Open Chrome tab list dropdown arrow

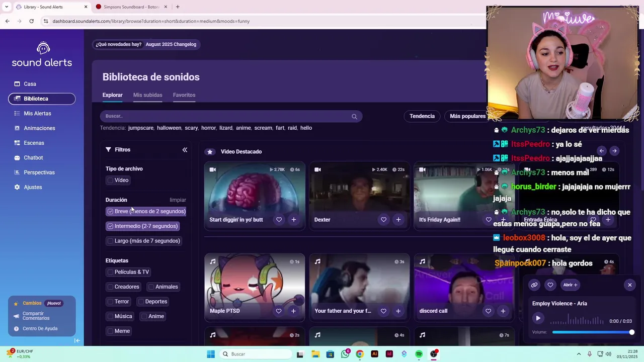coord(7,7)
